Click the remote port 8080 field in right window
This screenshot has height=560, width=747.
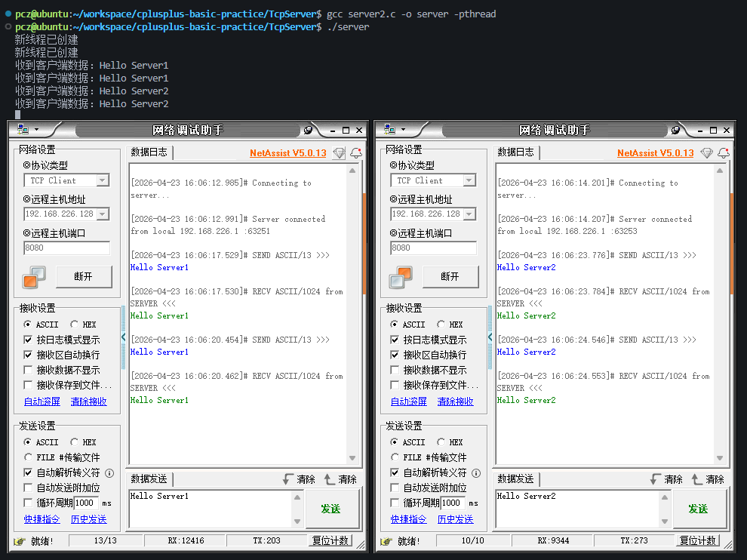(x=433, y=248)
